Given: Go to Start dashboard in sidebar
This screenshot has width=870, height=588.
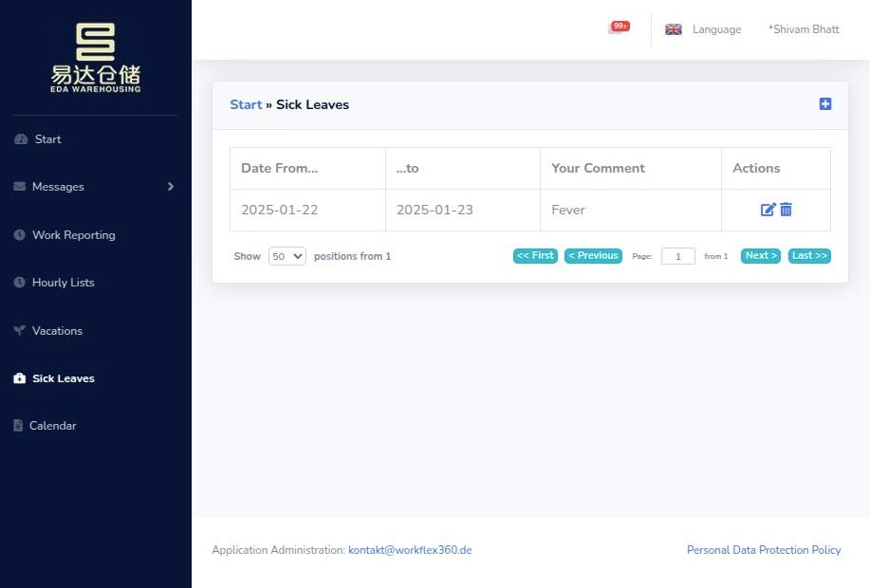Looking at the screenshot, I should coord(47,139).
